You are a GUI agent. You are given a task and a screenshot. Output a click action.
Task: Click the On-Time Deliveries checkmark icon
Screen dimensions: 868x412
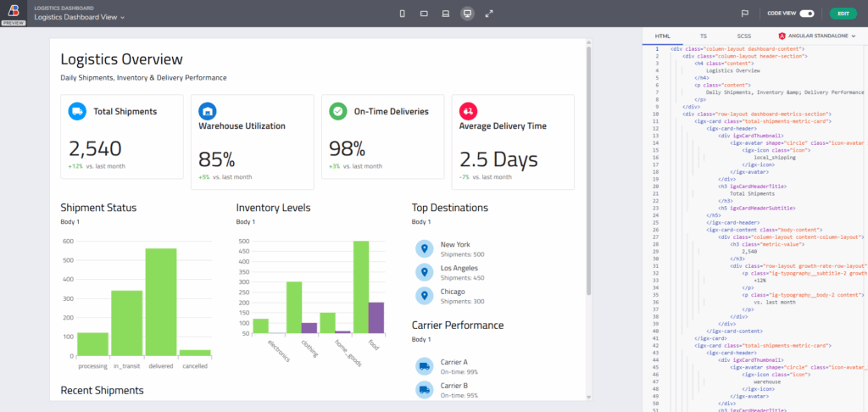point(337,111)
